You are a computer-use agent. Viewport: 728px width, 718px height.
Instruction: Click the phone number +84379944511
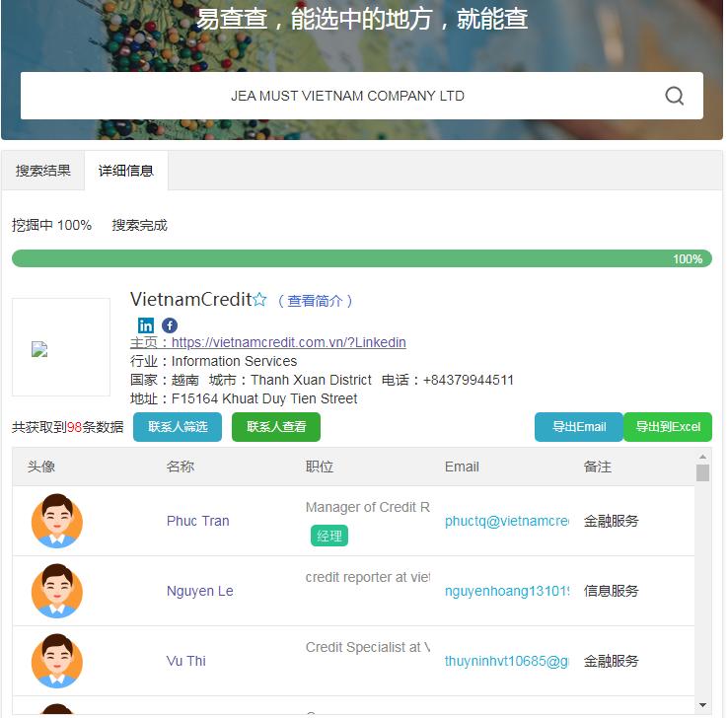(x=468, y=380)
